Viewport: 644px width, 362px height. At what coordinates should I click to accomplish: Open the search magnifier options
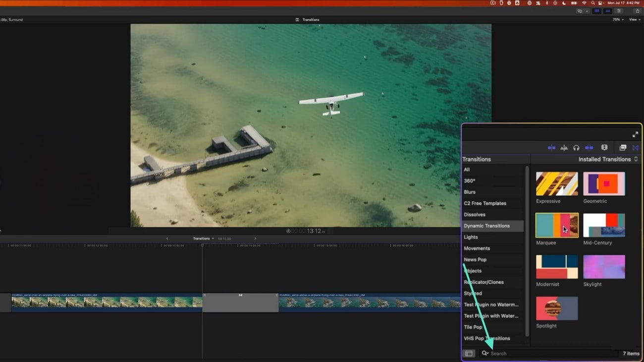point(485,354)
